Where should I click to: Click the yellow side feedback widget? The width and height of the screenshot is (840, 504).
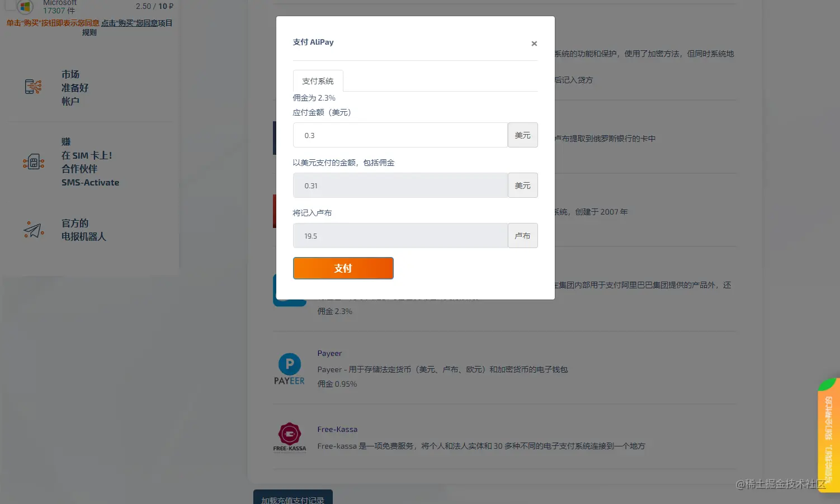[829, 435]
